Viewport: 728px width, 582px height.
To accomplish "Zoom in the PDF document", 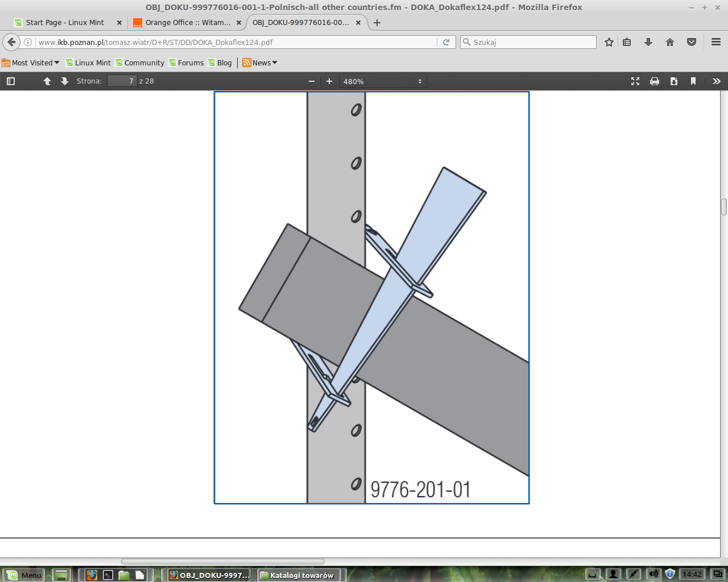I will [x=329, y=81].
